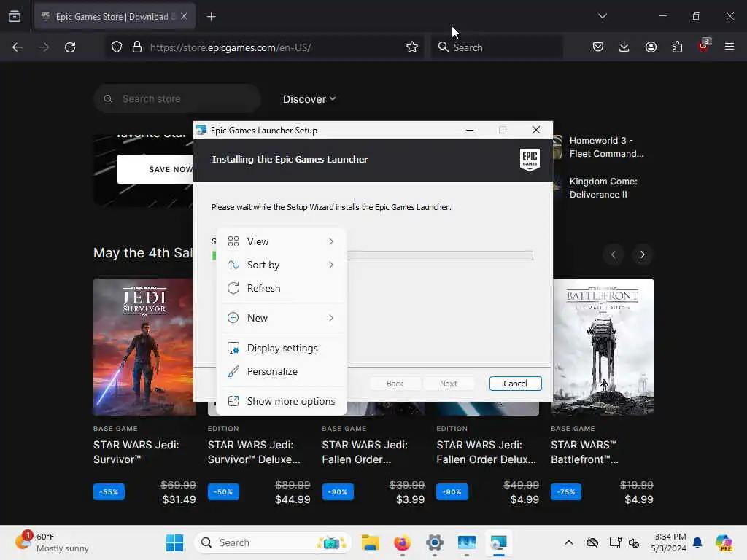This screenshot has width=747, height=560.
Task: Open Settings gear on the taskbar
Action: pos(435,542)
